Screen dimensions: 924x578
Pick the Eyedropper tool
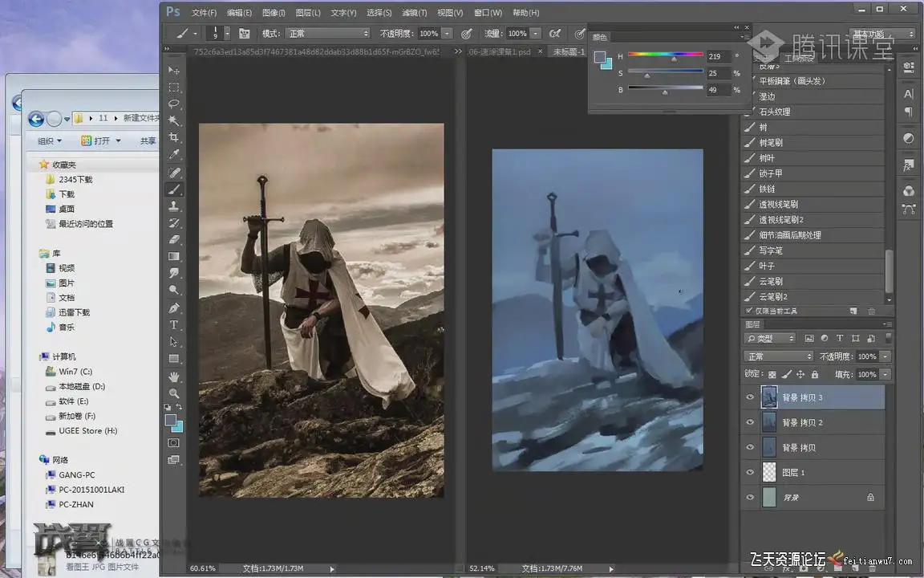click(x=173, y=155)
